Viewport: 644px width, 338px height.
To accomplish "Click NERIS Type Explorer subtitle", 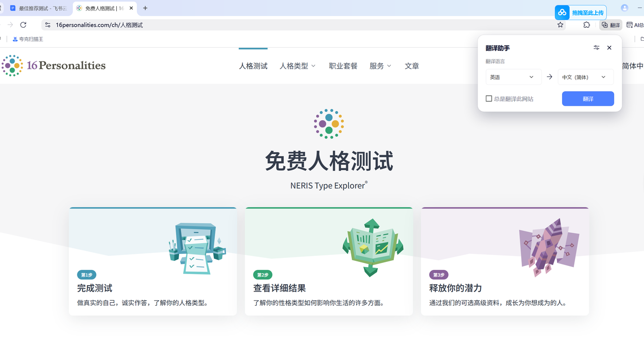I will point(329,185).
